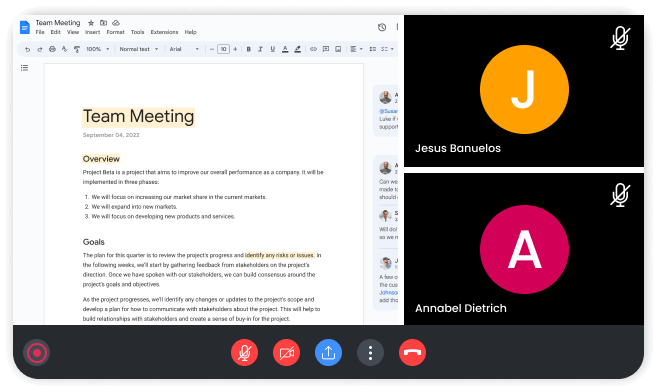Click Jesus Banuelos muted mic icon
The width and height of the screenshot is (659, 392).
(x=620, y=38)
